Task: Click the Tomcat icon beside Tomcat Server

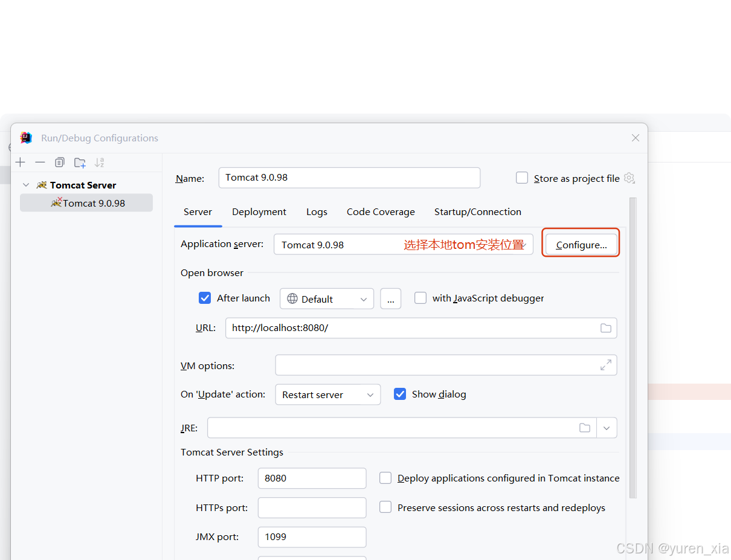Action: click(x=42, y=185)
